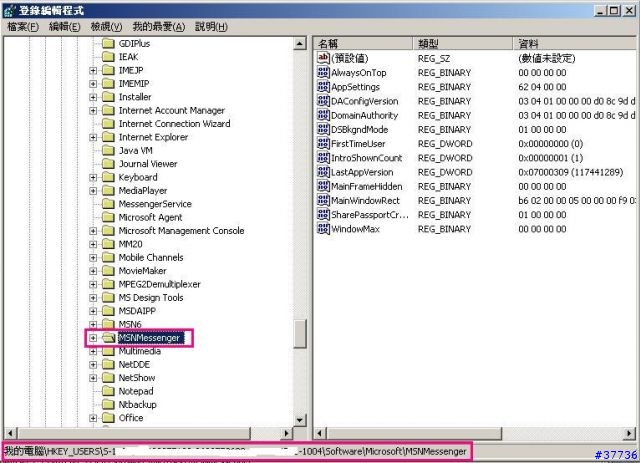Click the tree pane scroll up arrow
The image size is (640, 463).
(x=300, y=43)
